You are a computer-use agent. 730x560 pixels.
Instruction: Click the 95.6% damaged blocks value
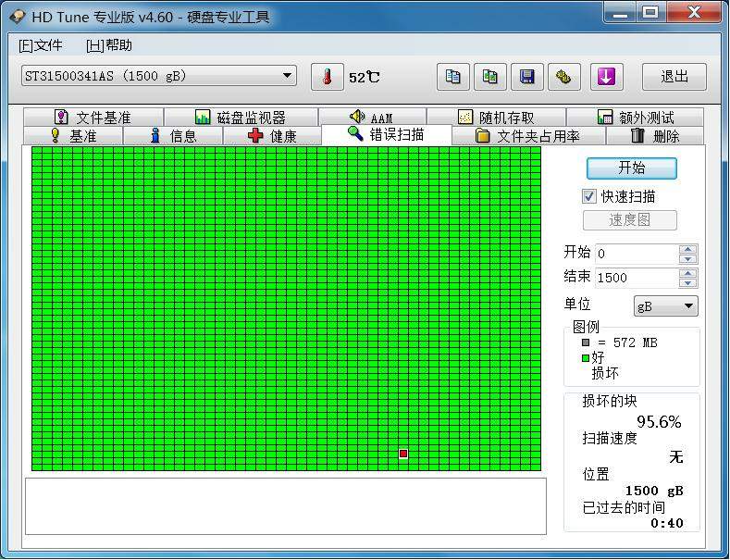[x=659, y=422]
